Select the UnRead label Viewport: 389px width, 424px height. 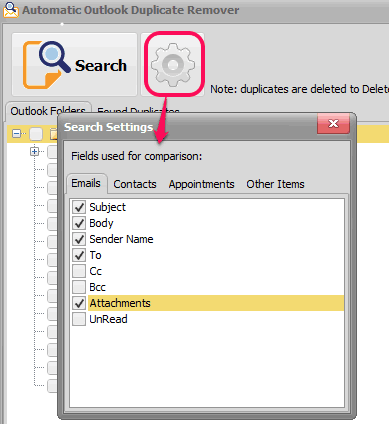108,319
